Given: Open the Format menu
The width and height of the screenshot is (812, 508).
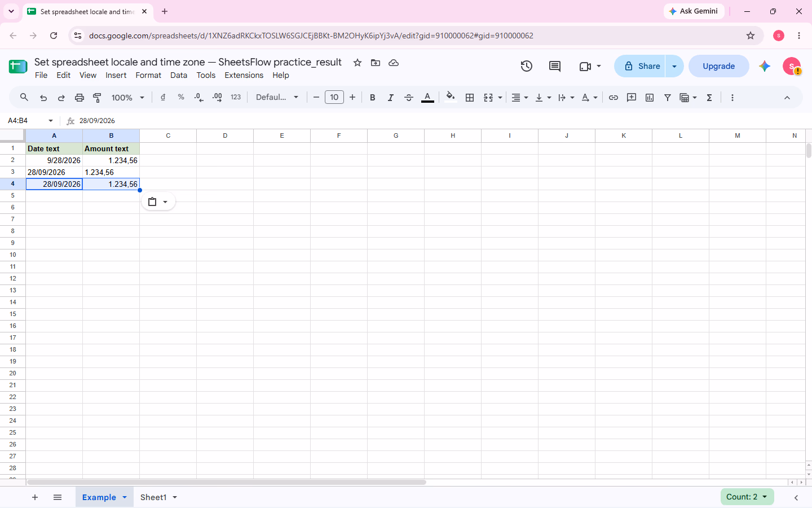Looking at the screenshot, I should 148,75.
